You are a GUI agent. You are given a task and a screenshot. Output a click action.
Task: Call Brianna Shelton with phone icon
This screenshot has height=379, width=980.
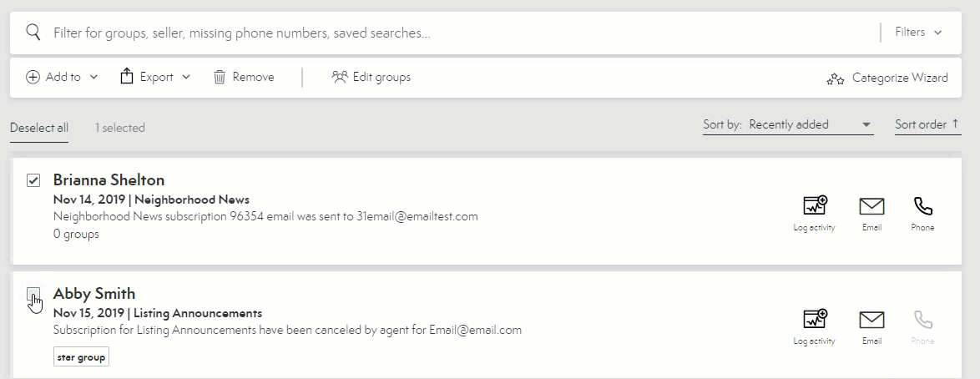click(922, 213)
